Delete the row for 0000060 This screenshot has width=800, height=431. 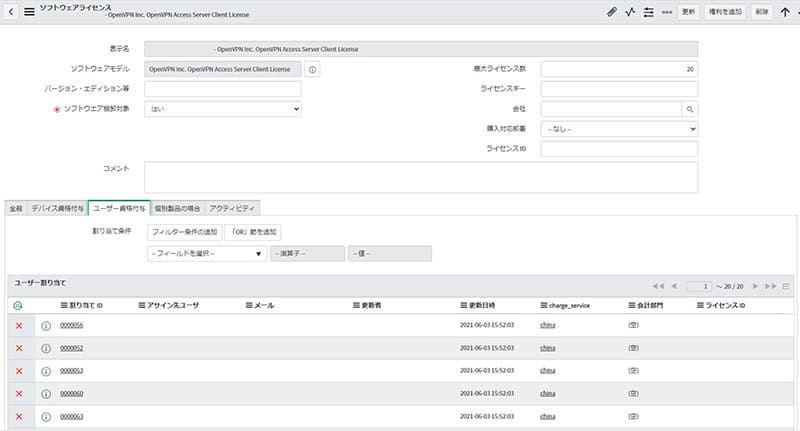[x=19, y=394]
